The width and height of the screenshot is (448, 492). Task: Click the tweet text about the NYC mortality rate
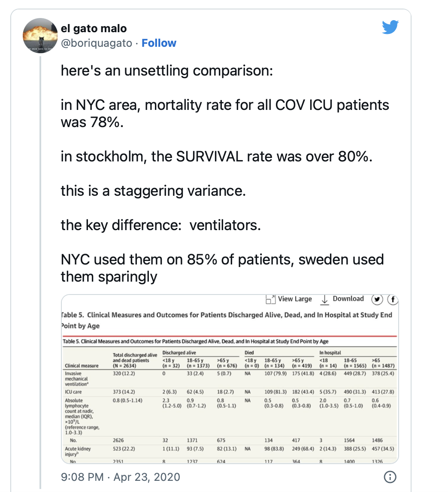coord(224,114)
